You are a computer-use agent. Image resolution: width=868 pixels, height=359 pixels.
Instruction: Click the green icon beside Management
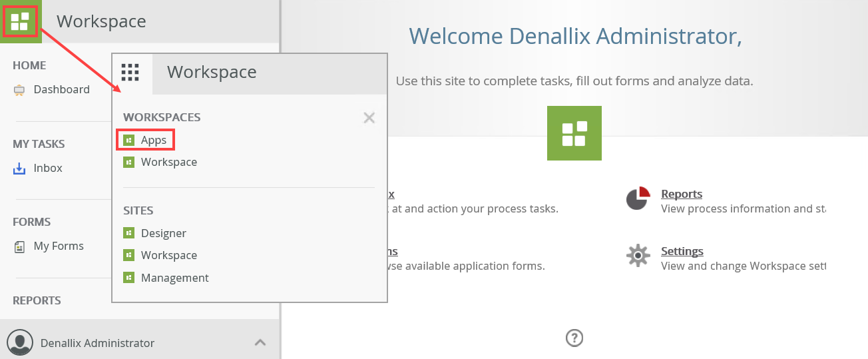[129, 278]
